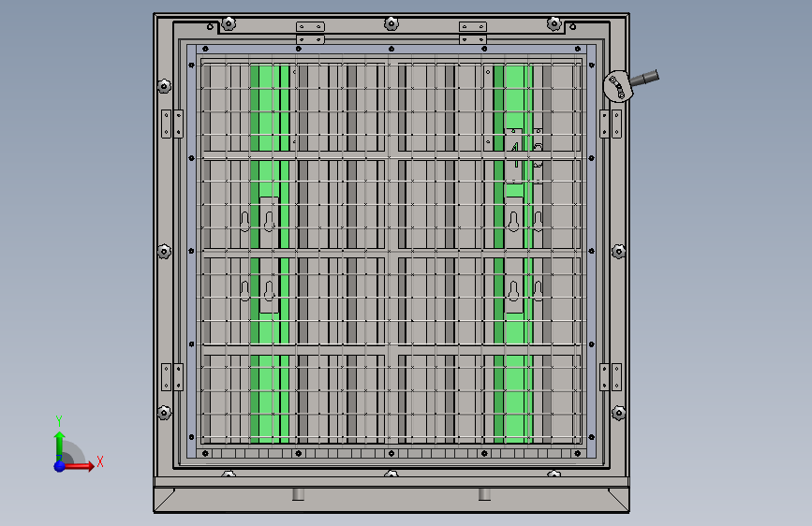Viewport: 812px width, 526px height.
Task: Select the right hinge bracket pair on top frame
Action: (473, 33)
